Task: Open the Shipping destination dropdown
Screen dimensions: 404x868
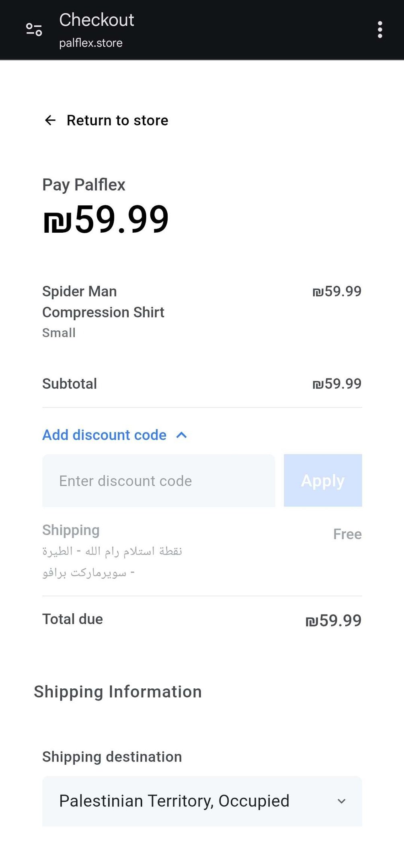Action: pos(202,801)
